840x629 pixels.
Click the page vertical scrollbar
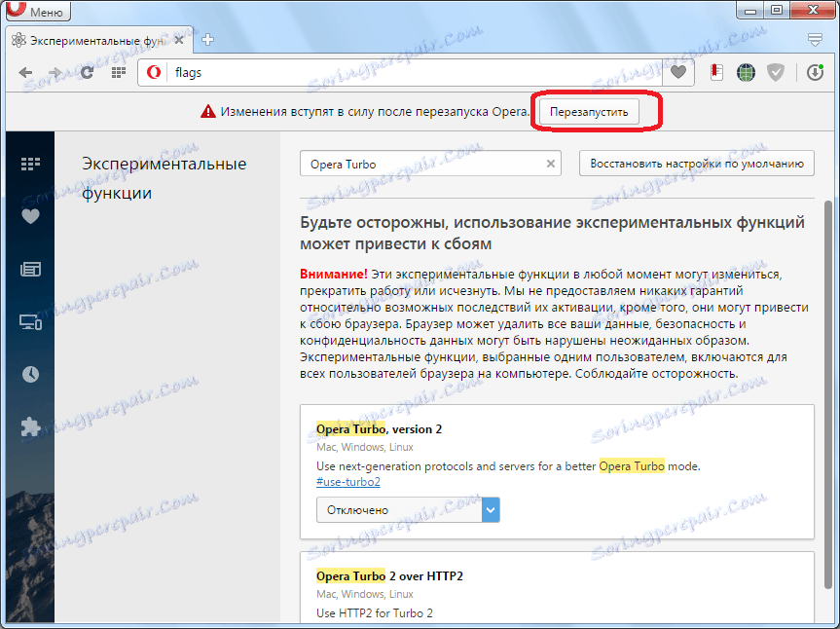click(x=828, y=396)
